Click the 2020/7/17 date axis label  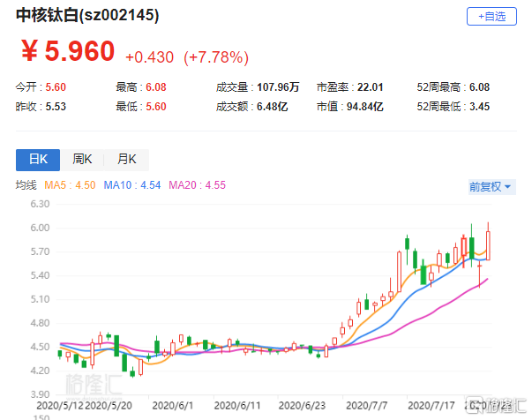click(431, 406)
